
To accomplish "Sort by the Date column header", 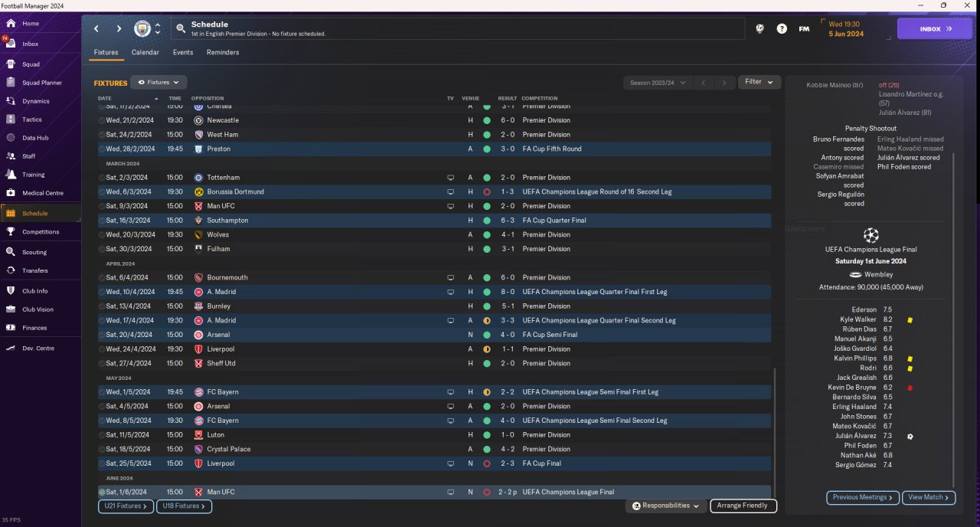I will (x=105, y=98).
